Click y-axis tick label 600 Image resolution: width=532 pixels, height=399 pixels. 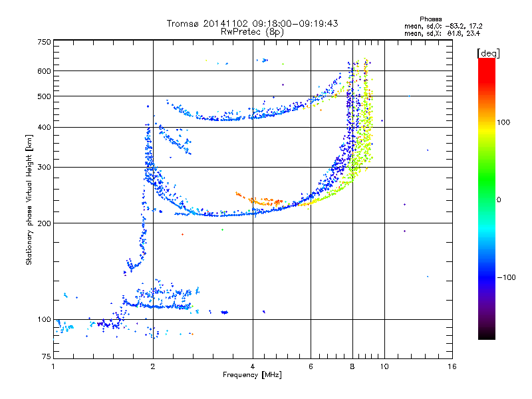click(x=44, y=71)
